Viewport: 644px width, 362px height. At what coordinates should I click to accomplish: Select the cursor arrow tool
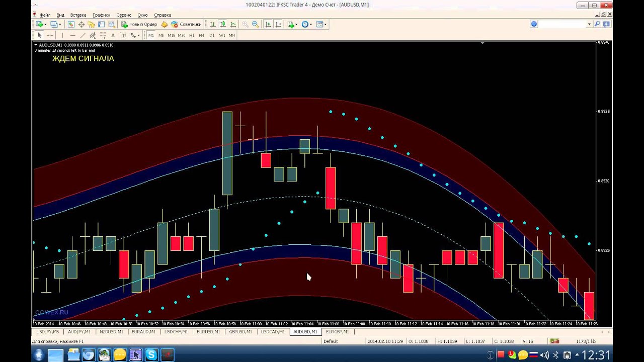click(x=39, y=35)
